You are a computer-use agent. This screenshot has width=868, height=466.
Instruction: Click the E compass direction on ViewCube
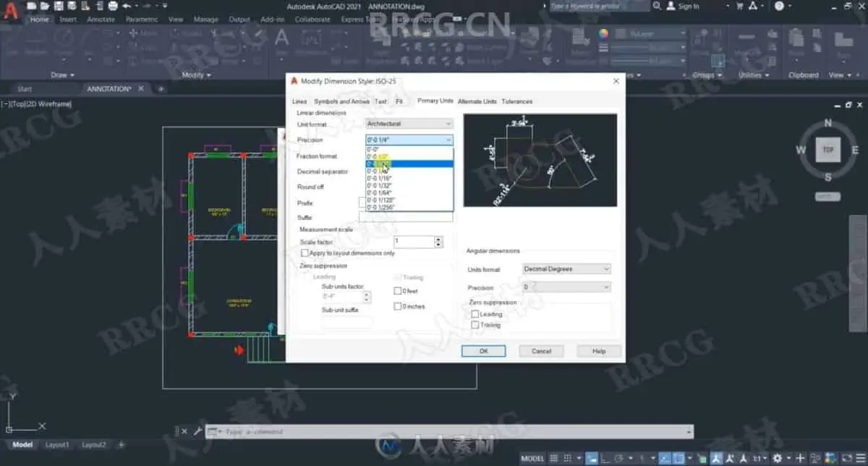point(854,150)
